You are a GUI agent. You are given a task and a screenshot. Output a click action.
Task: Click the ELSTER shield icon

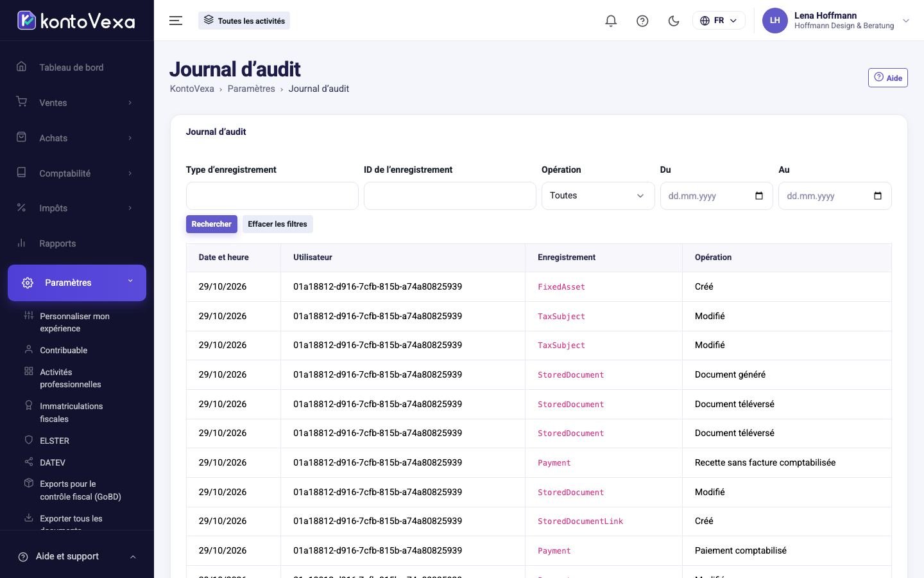[28, 440]
